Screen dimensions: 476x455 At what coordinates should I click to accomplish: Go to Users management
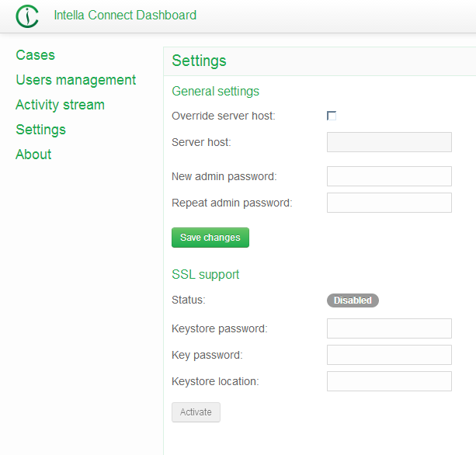[x=75, y=80]
